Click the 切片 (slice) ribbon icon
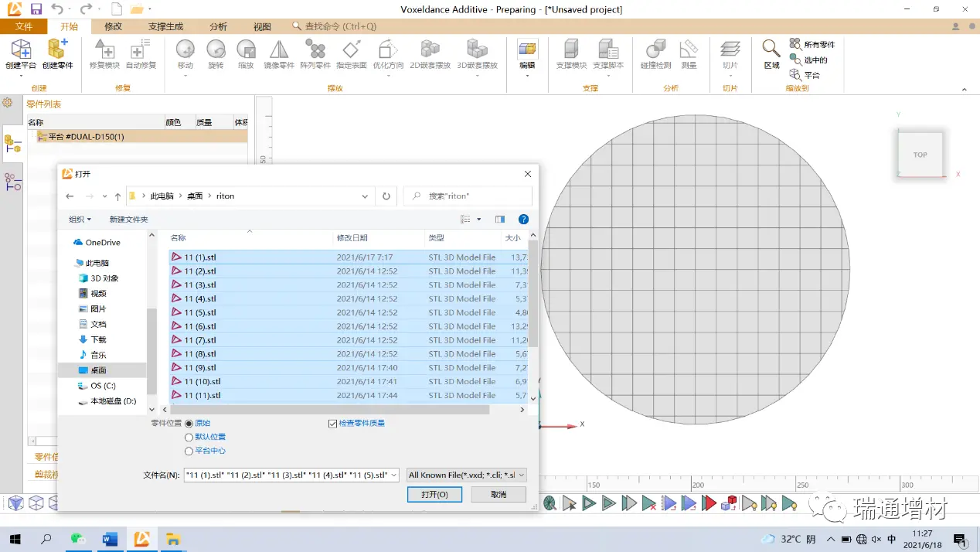Viewport: 980px width, 552px height. click(730, 51)
